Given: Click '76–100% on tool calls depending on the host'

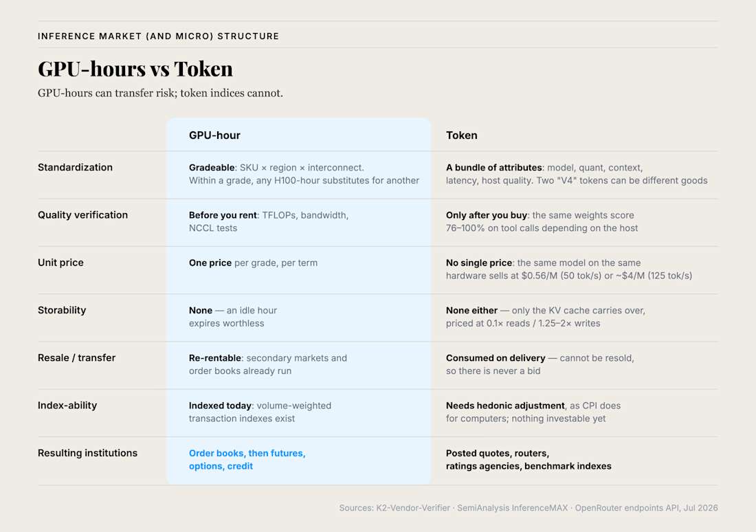Looking at the screenshot, I should pos(542,228).
